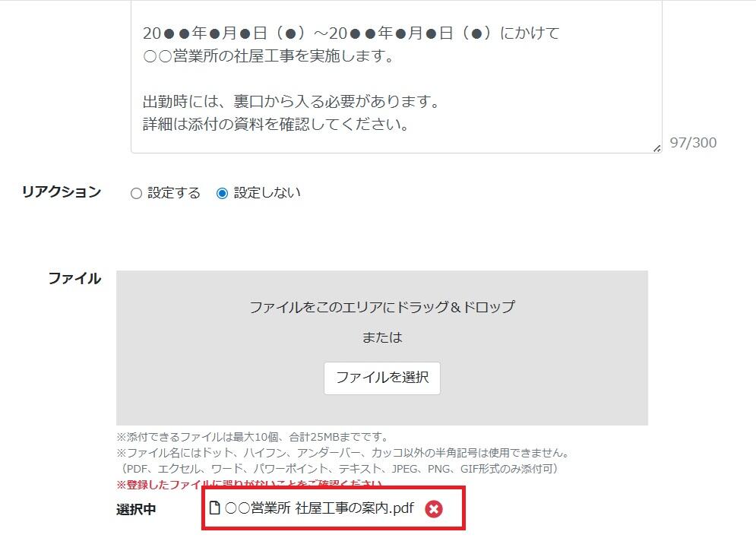Click the document icon beside the PDF name
The image size is (756, 560).
pyautogui.click(x=214, y=508)
